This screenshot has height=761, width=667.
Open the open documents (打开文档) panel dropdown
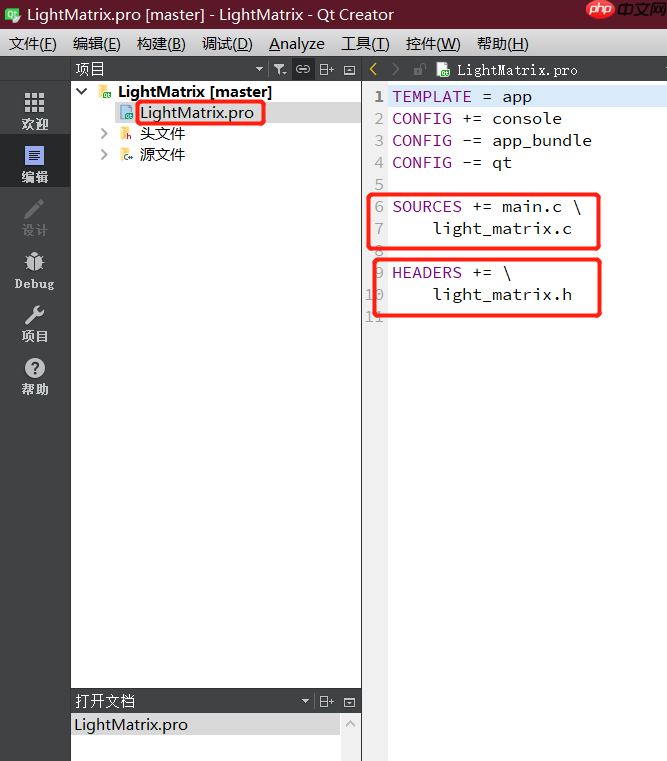click(305, 701)
